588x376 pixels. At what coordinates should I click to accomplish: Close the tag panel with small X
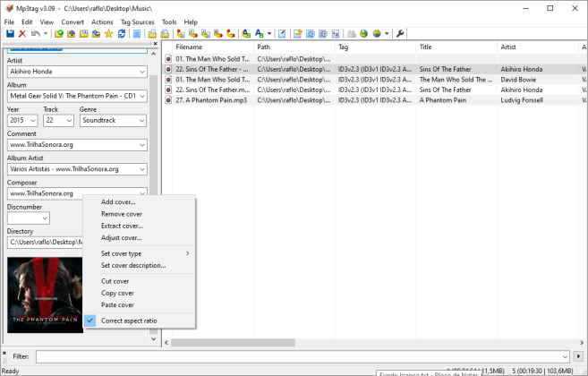[x=155, y=44]
